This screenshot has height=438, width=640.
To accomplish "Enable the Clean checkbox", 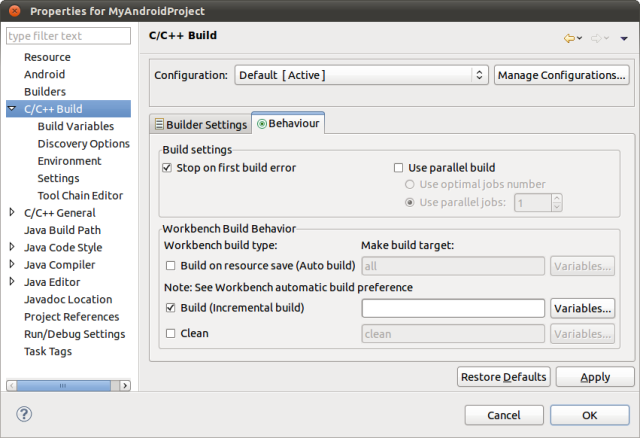I will [171, 333].
